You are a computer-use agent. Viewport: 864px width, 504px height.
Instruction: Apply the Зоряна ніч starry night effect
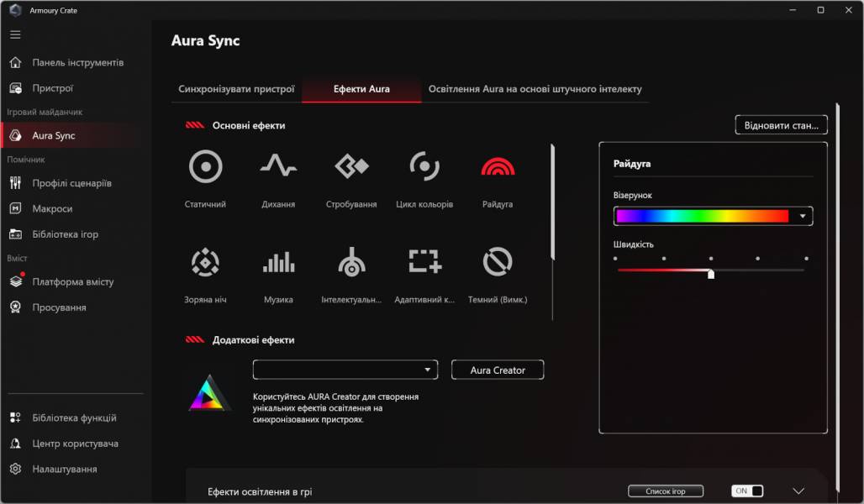tap(206, 262)
